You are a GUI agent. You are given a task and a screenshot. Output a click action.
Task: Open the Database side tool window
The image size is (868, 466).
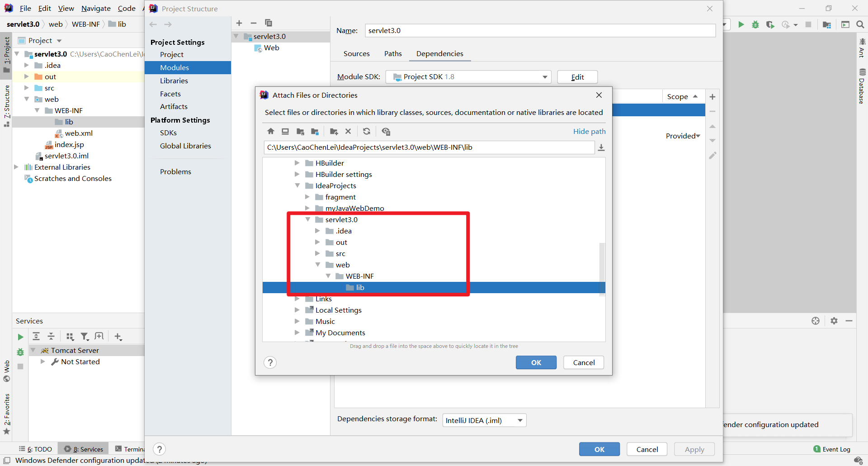(862, 86)
